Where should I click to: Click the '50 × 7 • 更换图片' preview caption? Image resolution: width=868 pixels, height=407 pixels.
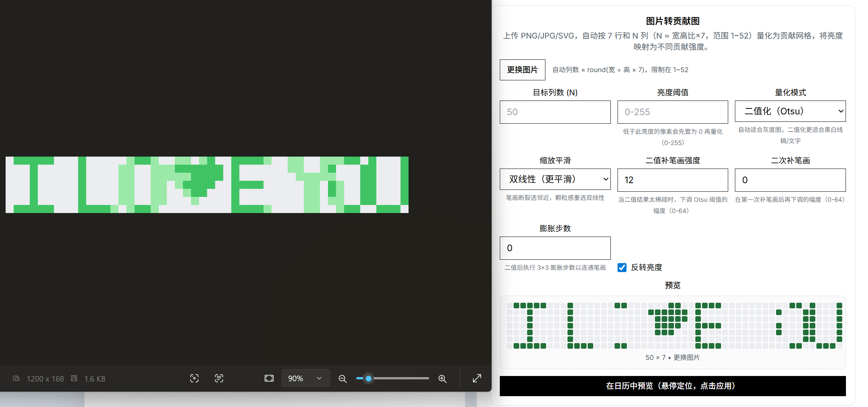[672, 358]
